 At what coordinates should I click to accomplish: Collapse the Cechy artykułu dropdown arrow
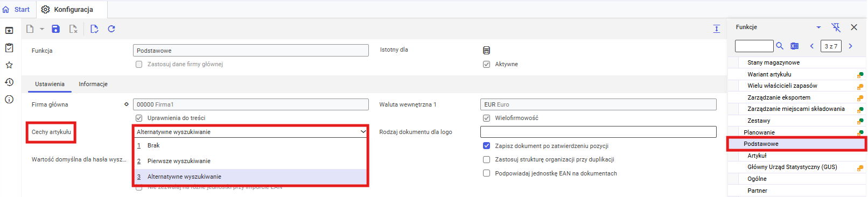363,132
